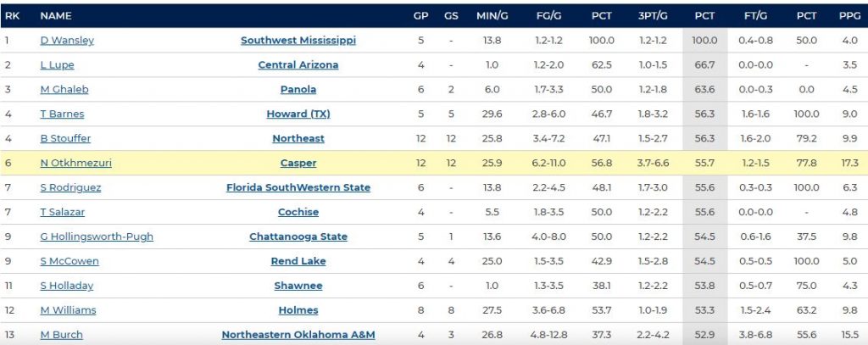Open G Hollingsworth-Pugh player link
Image resolution: width=868 pixels, height=345 pixels.
click(x=97, y=237)
